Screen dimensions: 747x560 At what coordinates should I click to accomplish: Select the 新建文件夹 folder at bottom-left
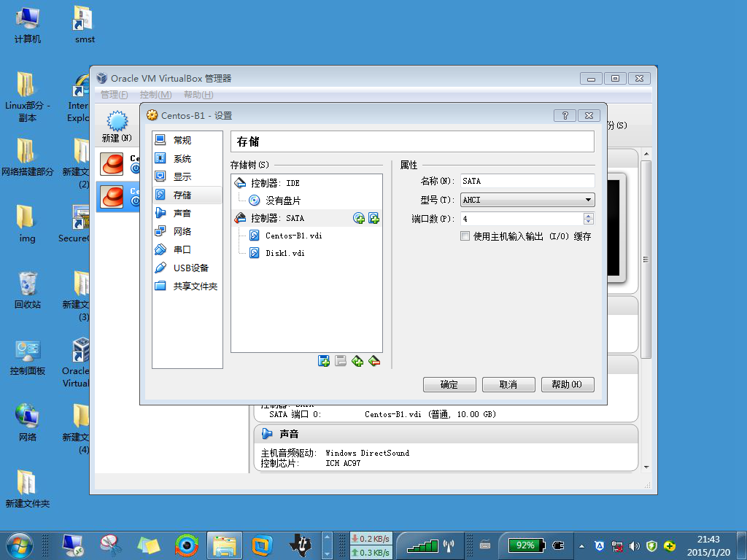[27, 489]
